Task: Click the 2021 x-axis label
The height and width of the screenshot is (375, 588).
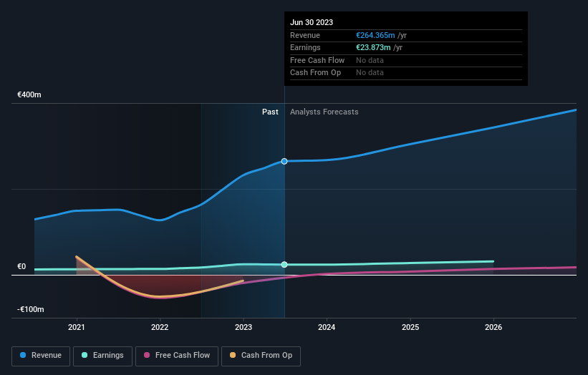Action: pos(77,327)
